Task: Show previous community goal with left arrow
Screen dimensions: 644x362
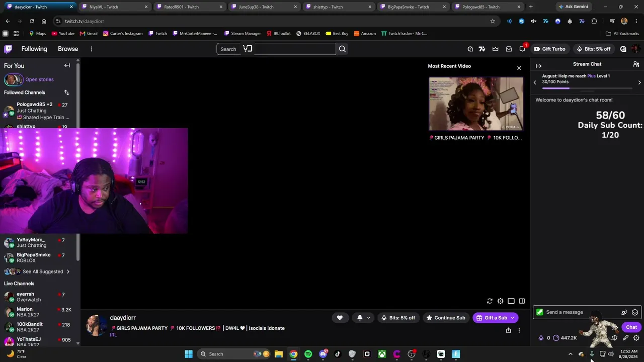Action: (x=535, y=82)
